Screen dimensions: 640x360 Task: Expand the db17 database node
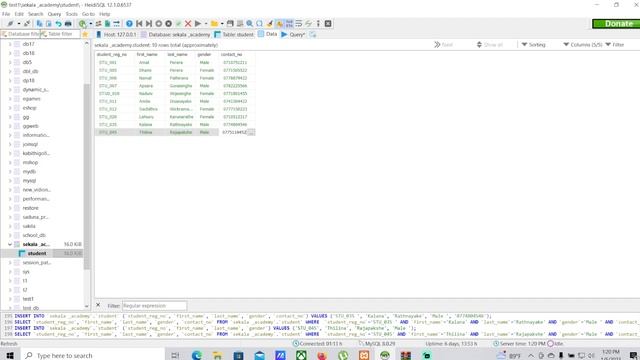pyautogui.click(x=10, y=44)
